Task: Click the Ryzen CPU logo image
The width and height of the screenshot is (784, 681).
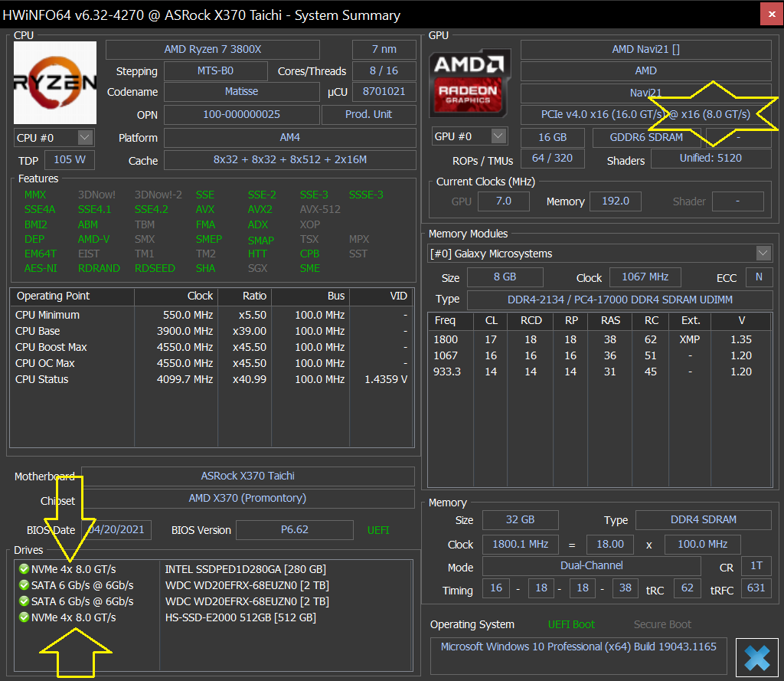Action: [55, 83]
